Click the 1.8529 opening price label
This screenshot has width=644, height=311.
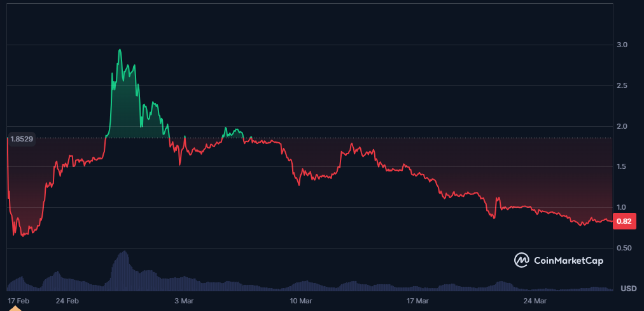[22, 138]
